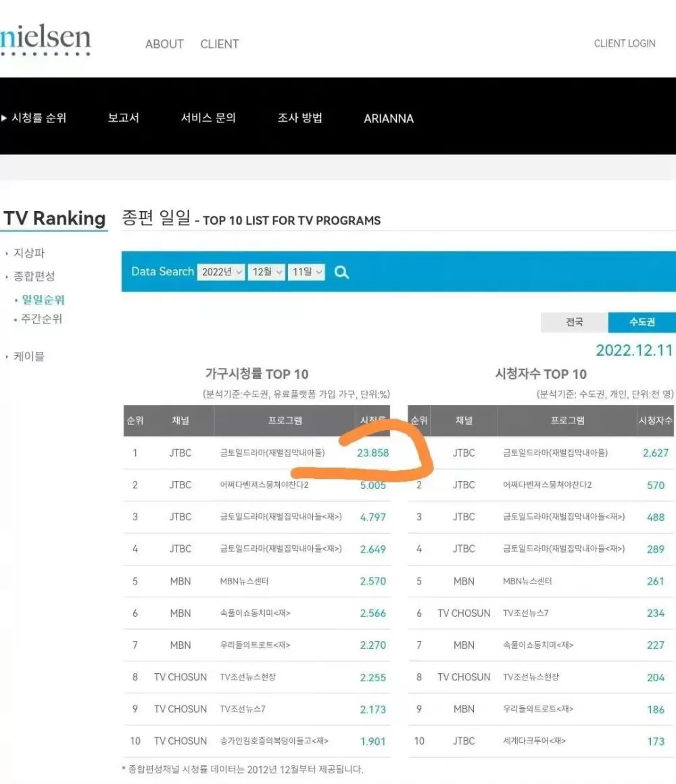Select 일일순위 in the sidebar
Screen dimensions: 676x784
[43, 300]
